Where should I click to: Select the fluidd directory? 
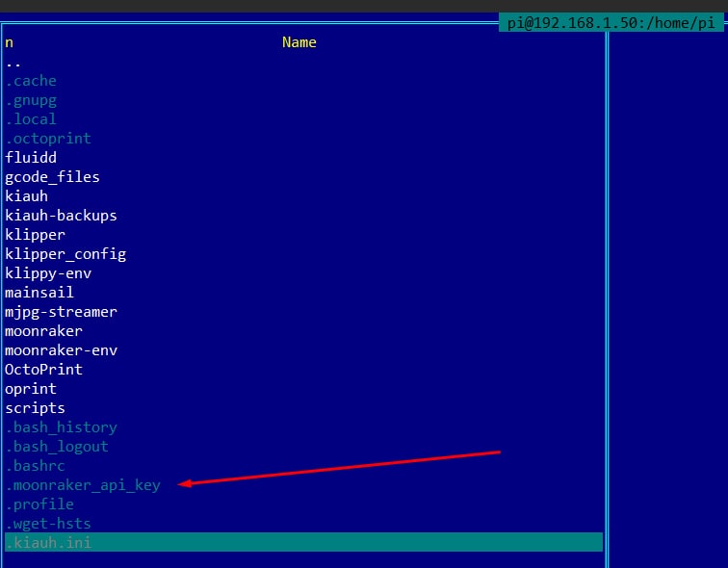click(x=31, y=158)
